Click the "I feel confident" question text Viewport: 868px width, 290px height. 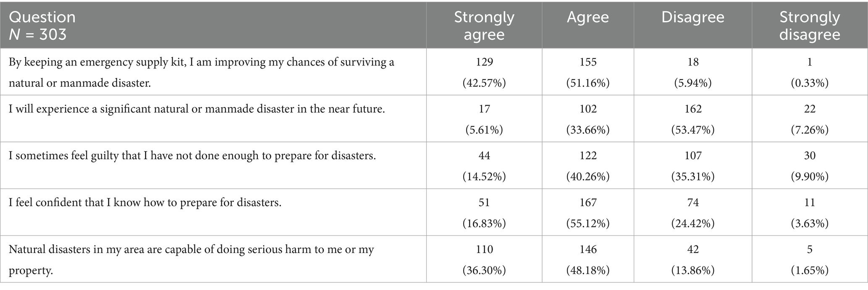click(x=145, y=203)
